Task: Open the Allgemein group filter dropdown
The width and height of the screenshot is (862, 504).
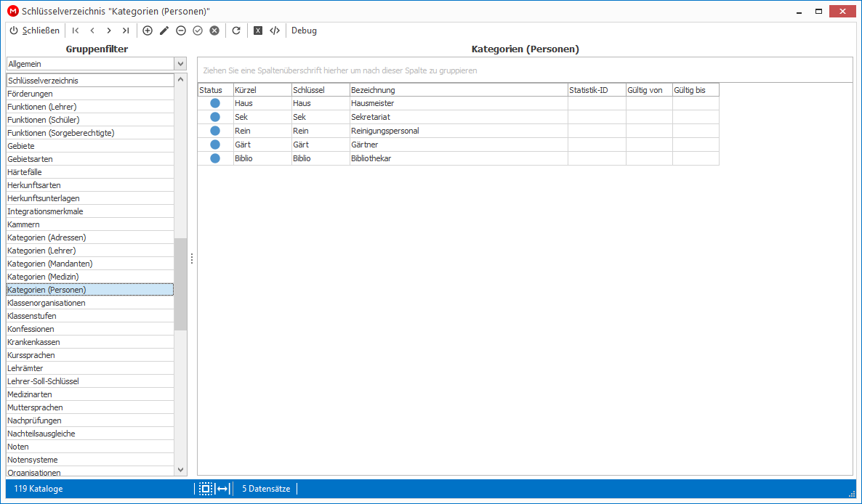Action: click(180, 64)
